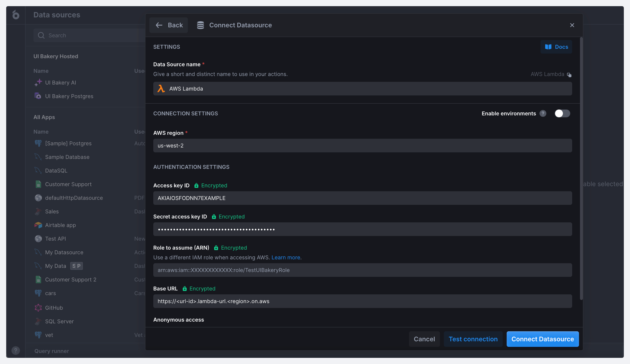Select the Sample Database row

(x=67, y=157)
